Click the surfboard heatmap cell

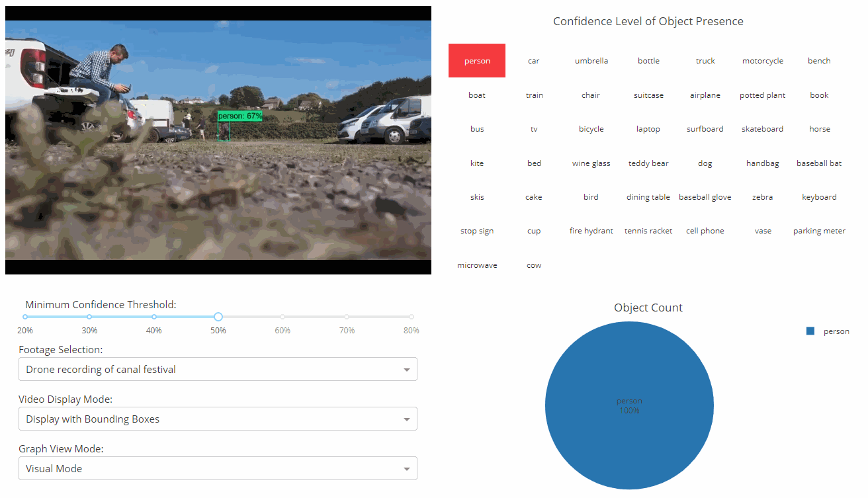pyautogui.click(x=705, y=129)
